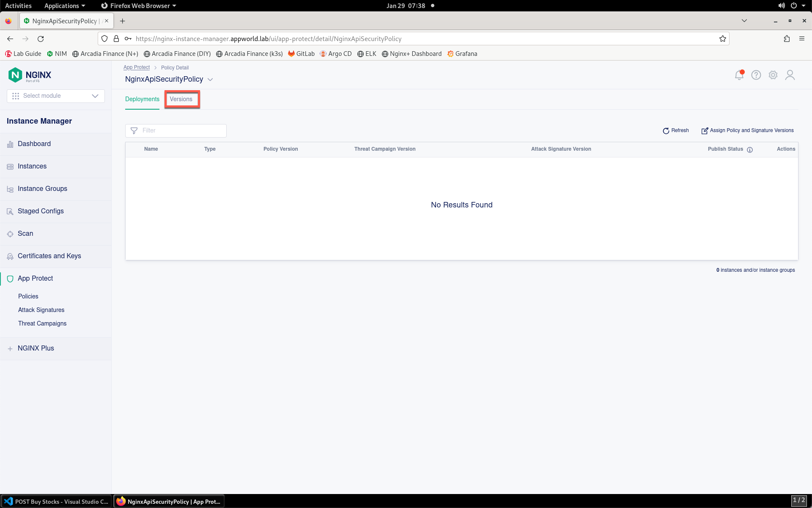Viewport: 812px width, 508px height.
Task: Click the Staged Configs icon
Action: [10, 212]
